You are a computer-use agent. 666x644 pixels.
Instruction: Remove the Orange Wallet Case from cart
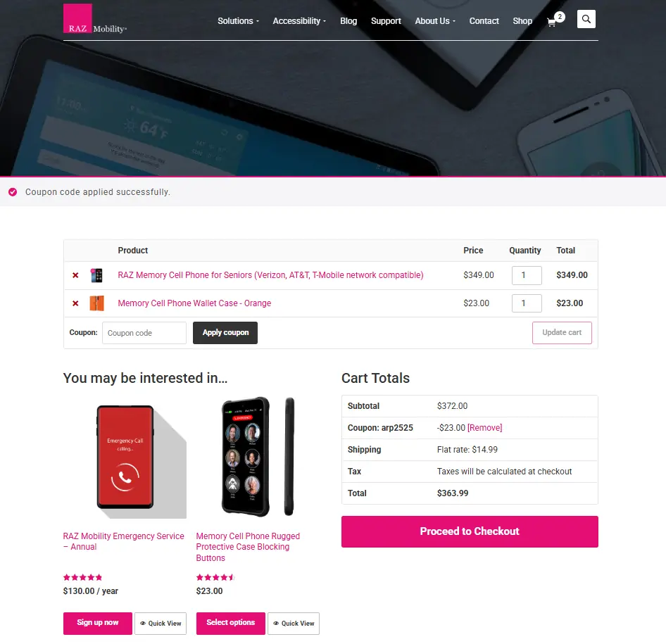(75, 303)
